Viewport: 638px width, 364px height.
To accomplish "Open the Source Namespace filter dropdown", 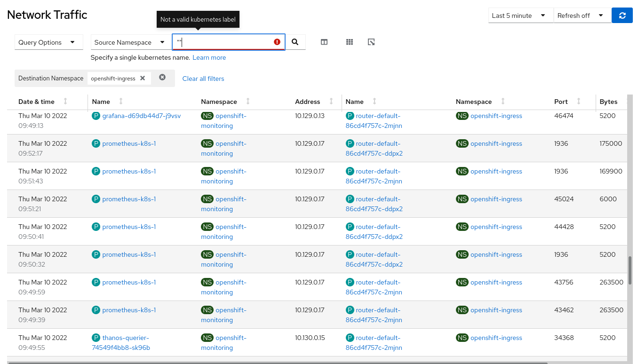I will (129, 42).
